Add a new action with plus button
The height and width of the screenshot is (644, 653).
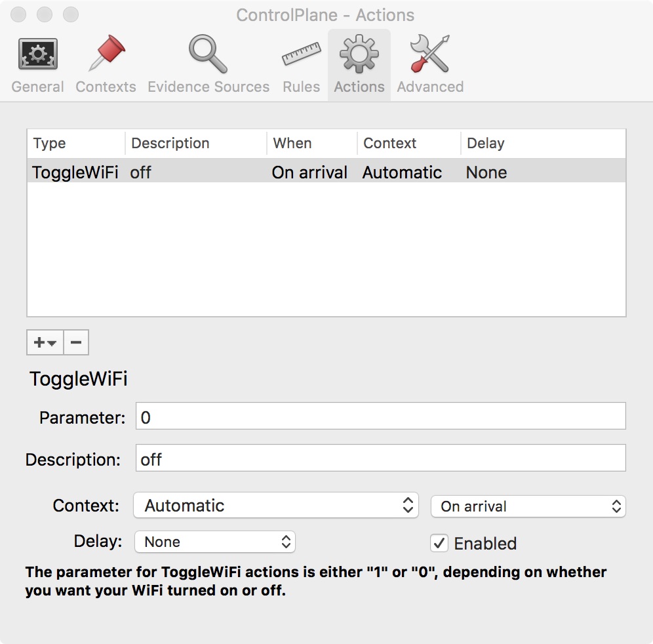(x=45, y=342)
